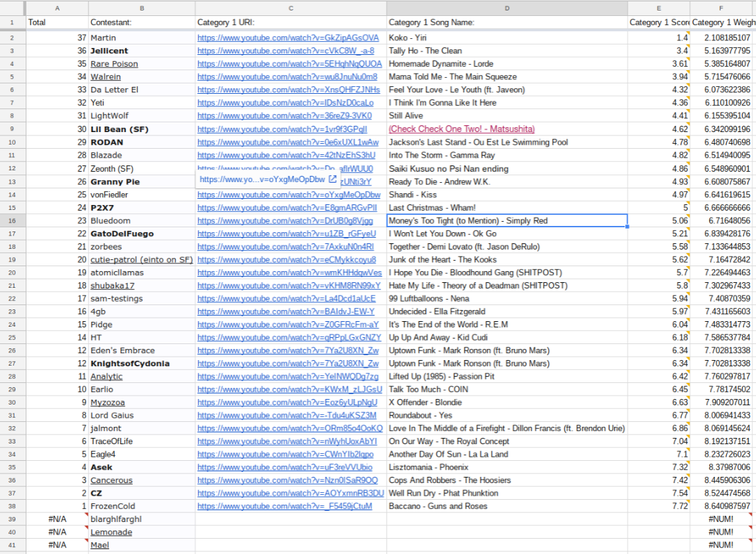Screen dimensions: 756x554
Task: Select row 38 header
Action: coord(12,506)
